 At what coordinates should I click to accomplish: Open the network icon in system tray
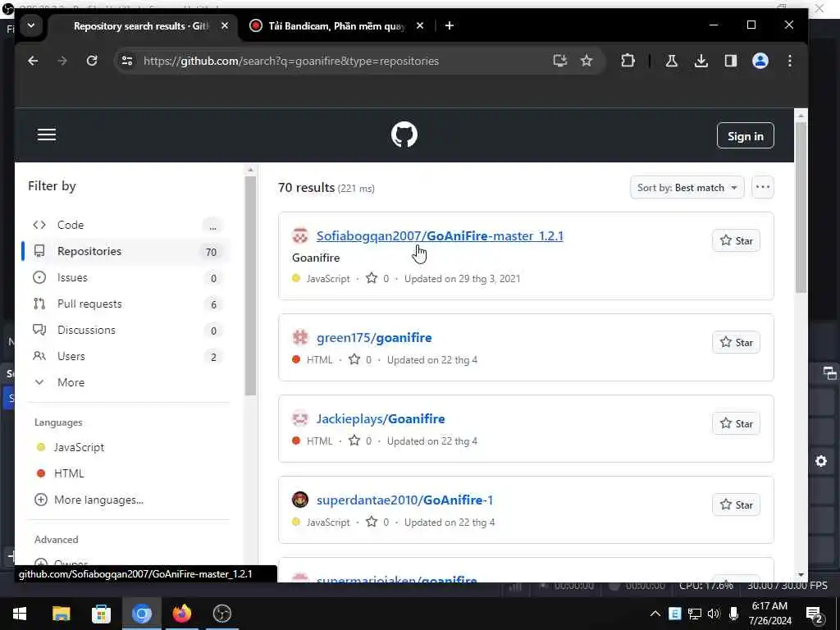coord(694,614)
